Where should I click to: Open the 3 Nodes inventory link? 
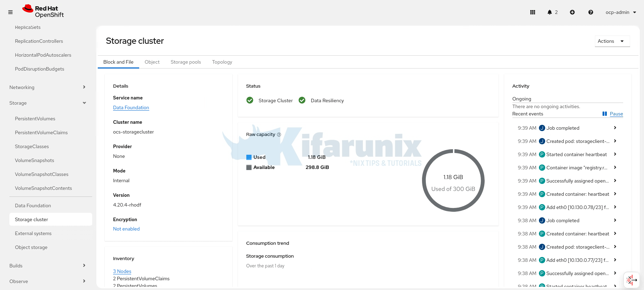122,271
